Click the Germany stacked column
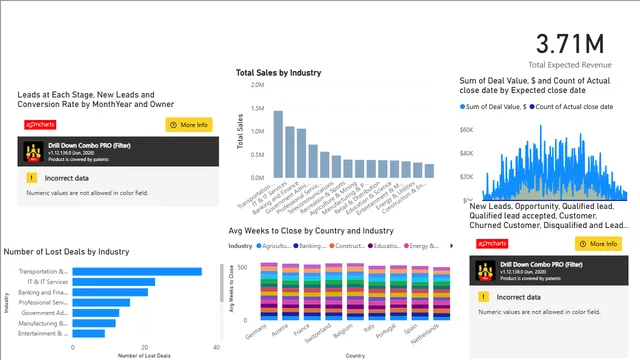Screen dimensions: 640x360 (x=269, y=291)
